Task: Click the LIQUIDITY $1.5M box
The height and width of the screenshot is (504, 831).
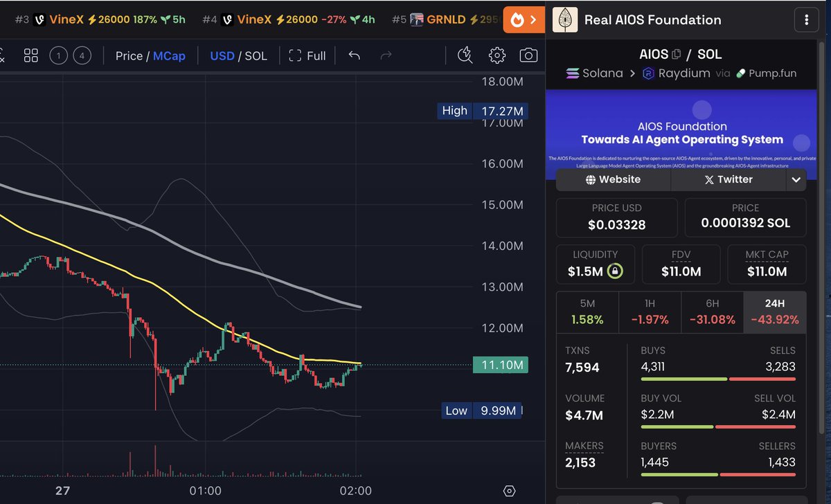Action: [x=596, y=264]
